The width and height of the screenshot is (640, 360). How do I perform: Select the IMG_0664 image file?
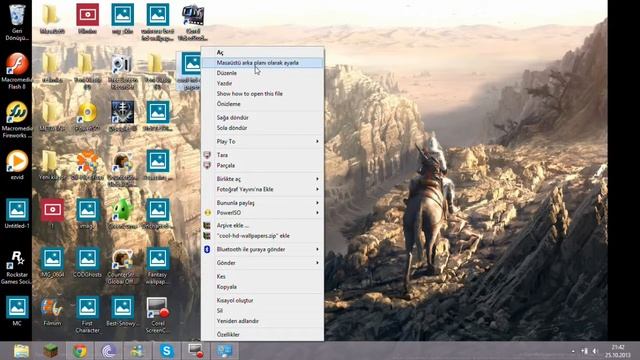52,263
